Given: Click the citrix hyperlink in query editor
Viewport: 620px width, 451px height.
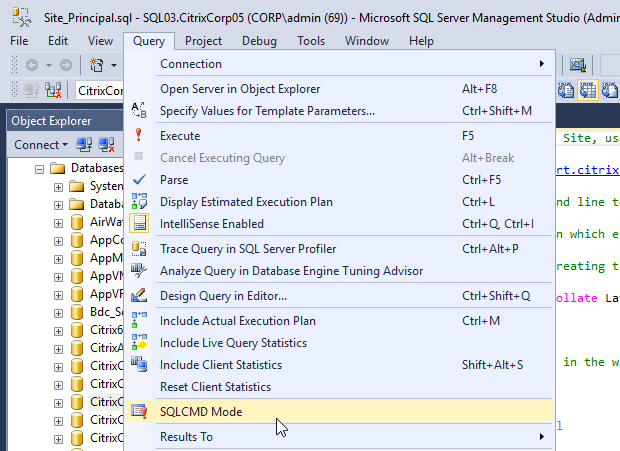Looking at the screenshot, I should click(588, 170).
